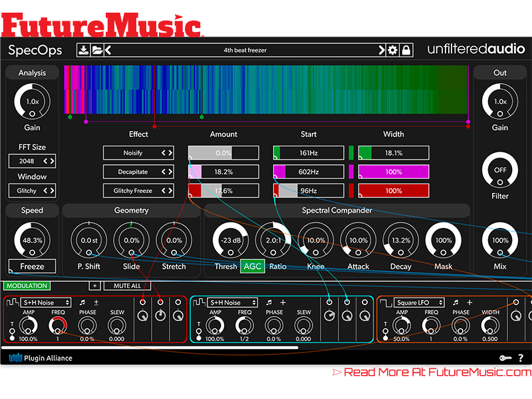Open the Square LFO type dropdown

(419, 303)
